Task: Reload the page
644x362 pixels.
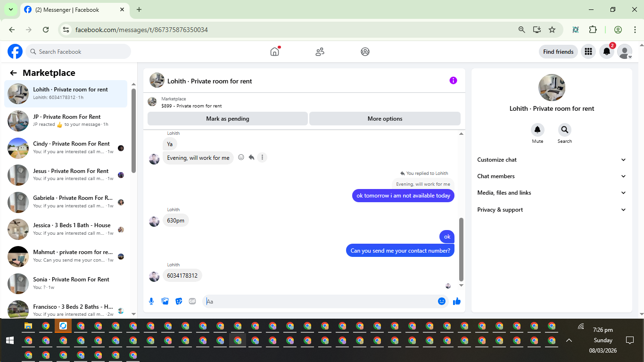Action: click(x=46, y=30)
